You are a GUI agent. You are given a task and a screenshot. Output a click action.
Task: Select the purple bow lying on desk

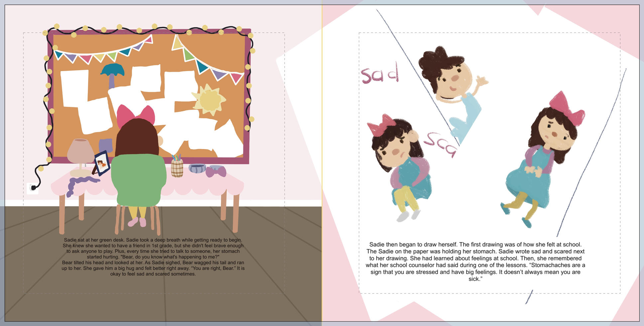[216, 172]
